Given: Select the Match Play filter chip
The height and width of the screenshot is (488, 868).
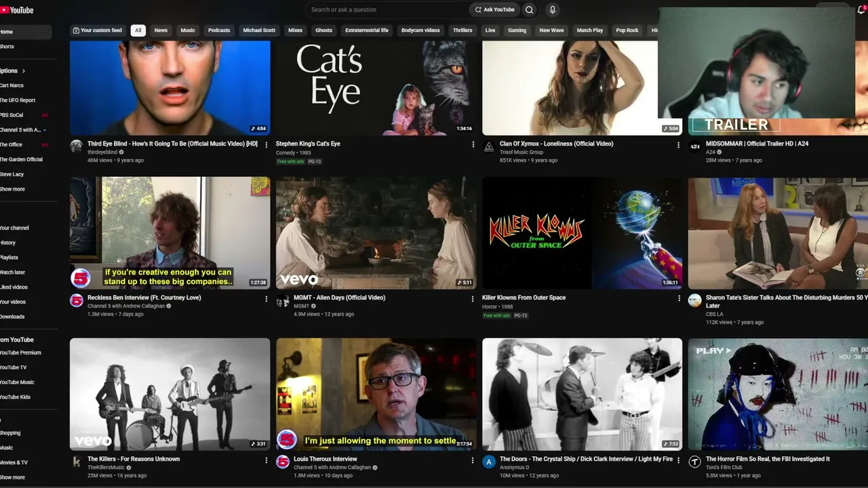Looking at the screenshot, I should point(590,30).
